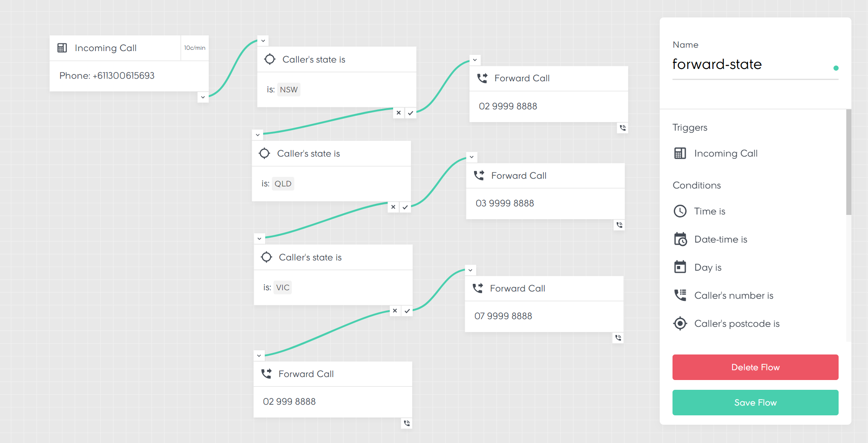Screen dimensions: 868x443
Task: Click the checkmark output of NSW condition
Action: click(x=411, y=113)
